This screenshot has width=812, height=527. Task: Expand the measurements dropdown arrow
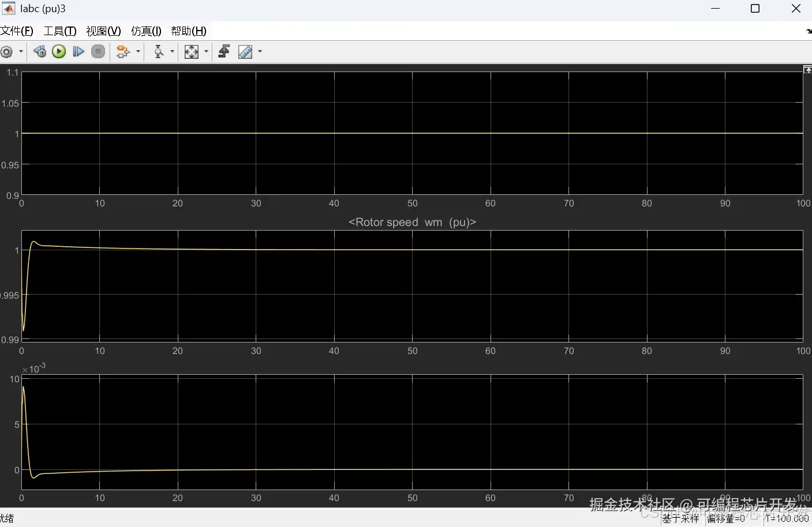pyautogui.click(x=260, y=52)
